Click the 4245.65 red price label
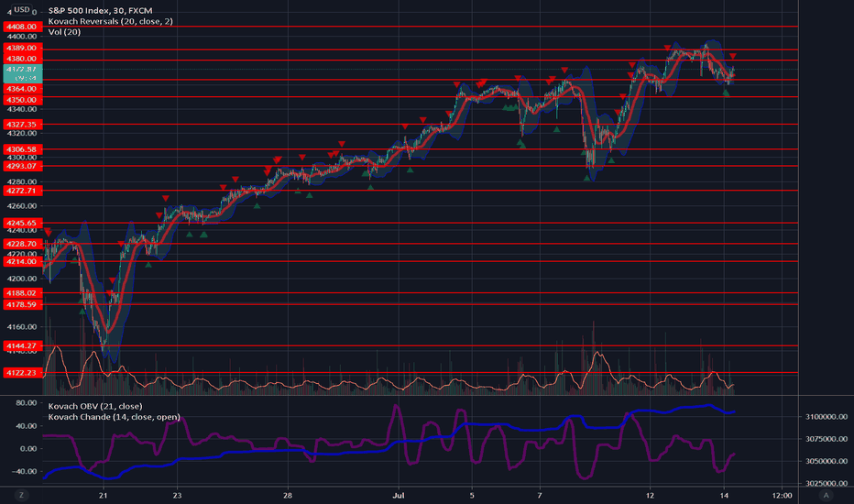This screenshot has height=504, width=854. click(22, 223)
